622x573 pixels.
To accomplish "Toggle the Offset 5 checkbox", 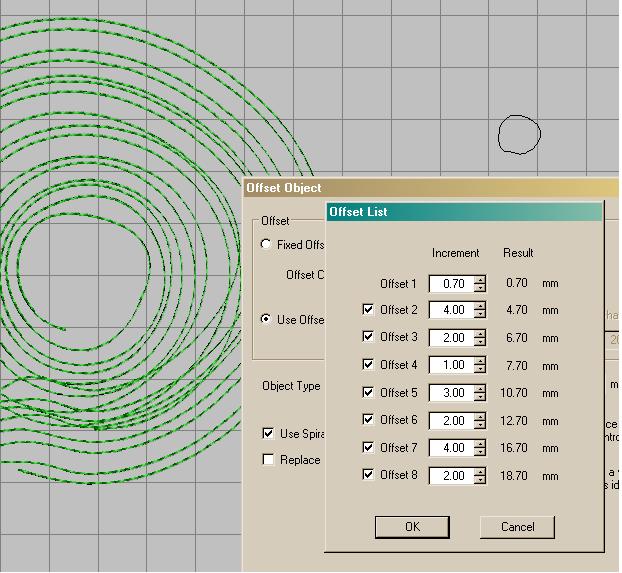I will tap(368, 393).
